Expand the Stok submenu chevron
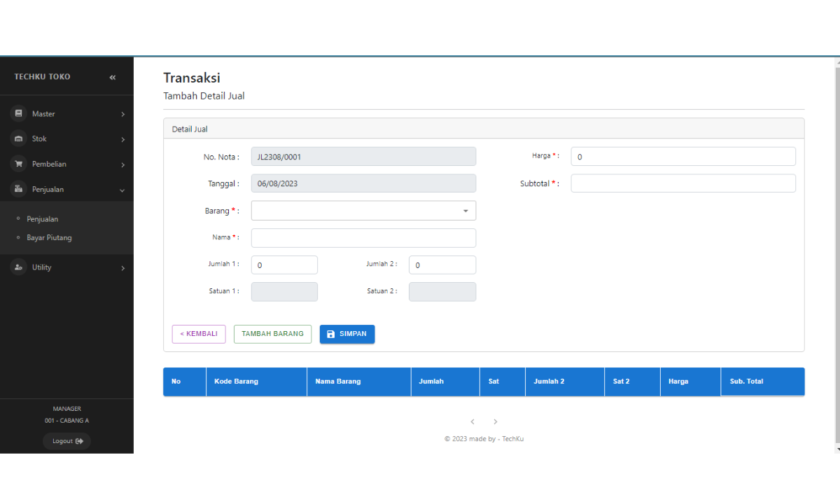The width and height of the screenshot is (840, 504). click(x=122, y=139)
